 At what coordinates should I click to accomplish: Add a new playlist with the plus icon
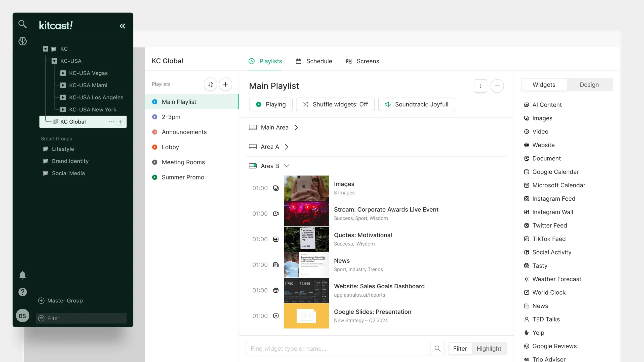(225, 84)
